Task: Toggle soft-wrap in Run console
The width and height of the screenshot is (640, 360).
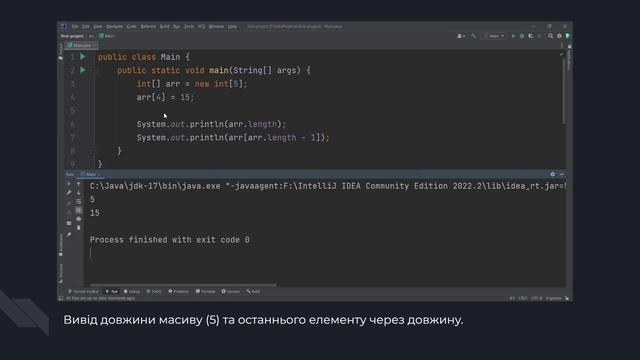Action: click(x=79, y=202)
